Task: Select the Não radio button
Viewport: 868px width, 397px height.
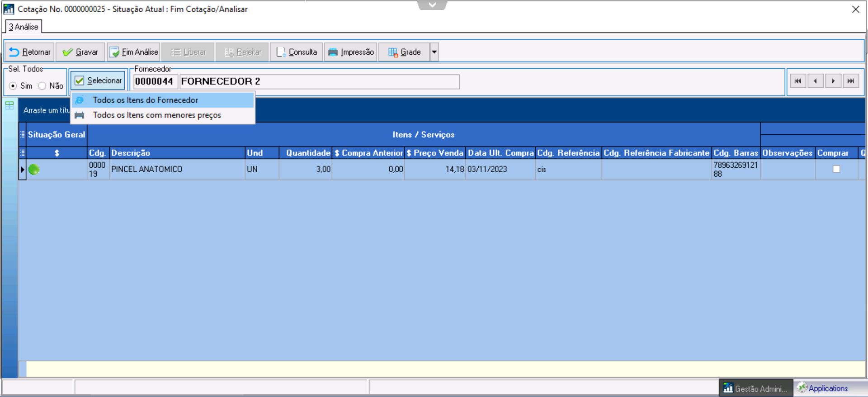Action: 42,86
